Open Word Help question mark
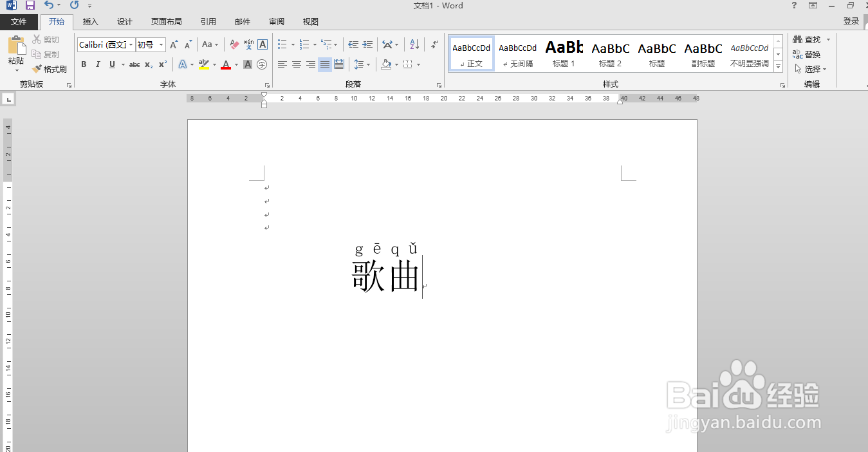Image resolution: width=868 pixels, height=452 pixels. click(794, 5)
